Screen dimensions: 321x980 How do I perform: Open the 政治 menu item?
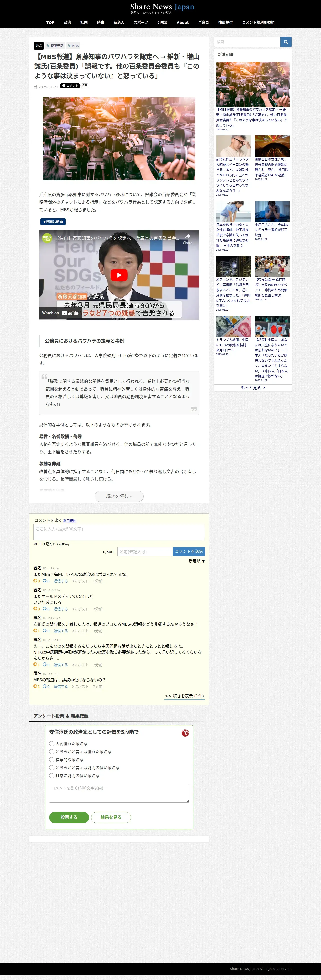(x=67, y=22)
